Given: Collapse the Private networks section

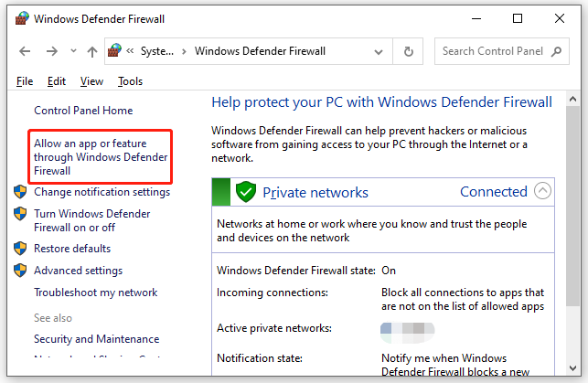Looking at the screenshot, I should 542,191.
